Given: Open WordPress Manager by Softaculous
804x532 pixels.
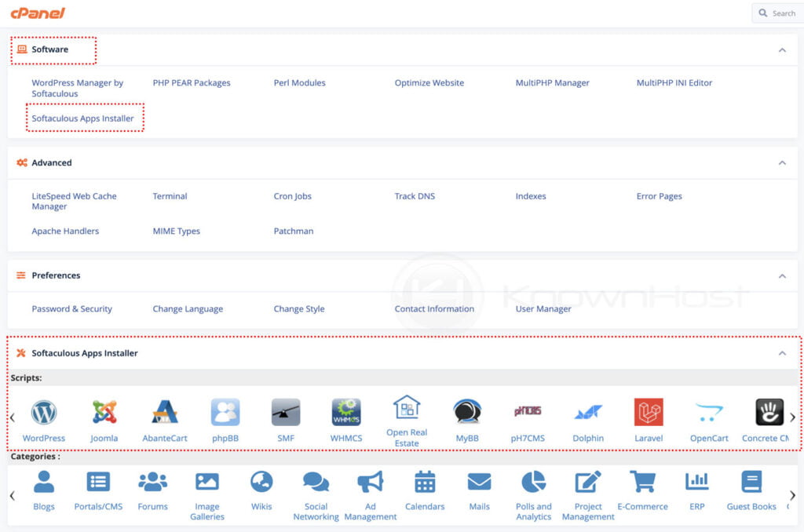Looking at the screenshot, I should (78, 88).
